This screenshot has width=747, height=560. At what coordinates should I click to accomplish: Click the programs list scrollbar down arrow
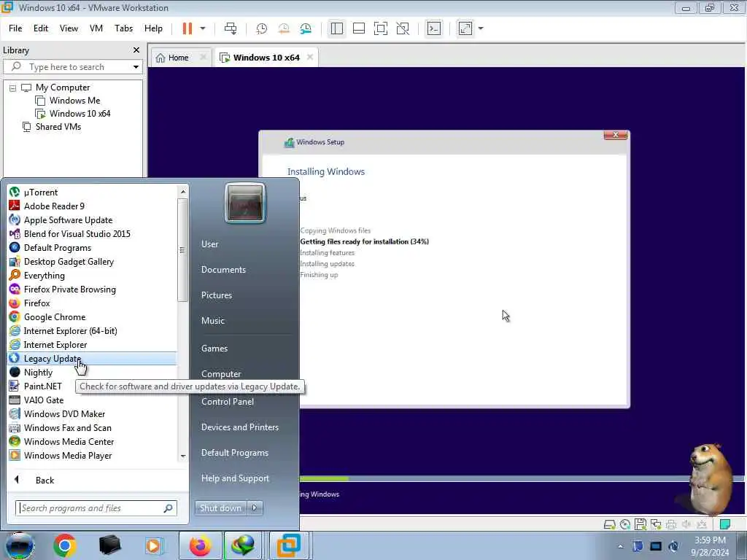coord(183,456)
